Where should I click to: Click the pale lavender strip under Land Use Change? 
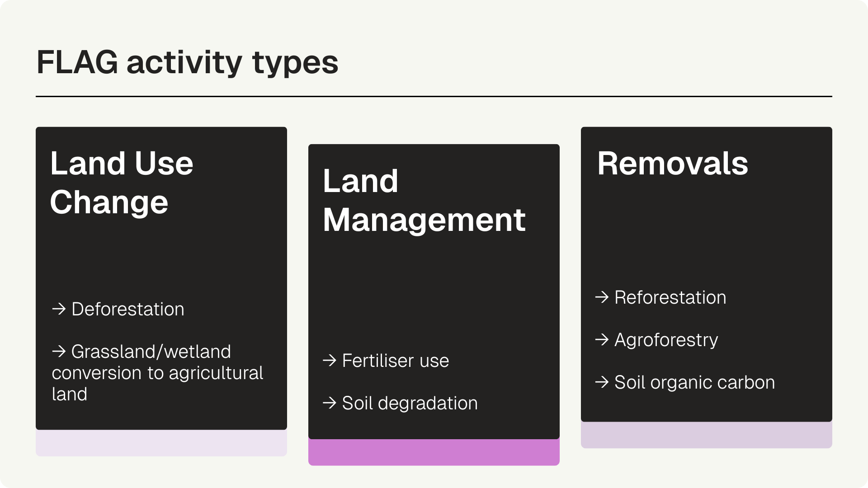coord(161,443)
